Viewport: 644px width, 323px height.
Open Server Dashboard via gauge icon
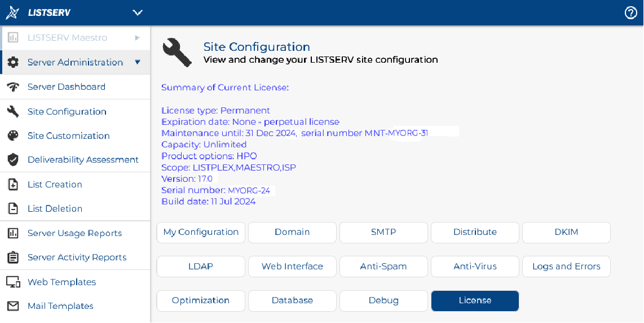13,87
